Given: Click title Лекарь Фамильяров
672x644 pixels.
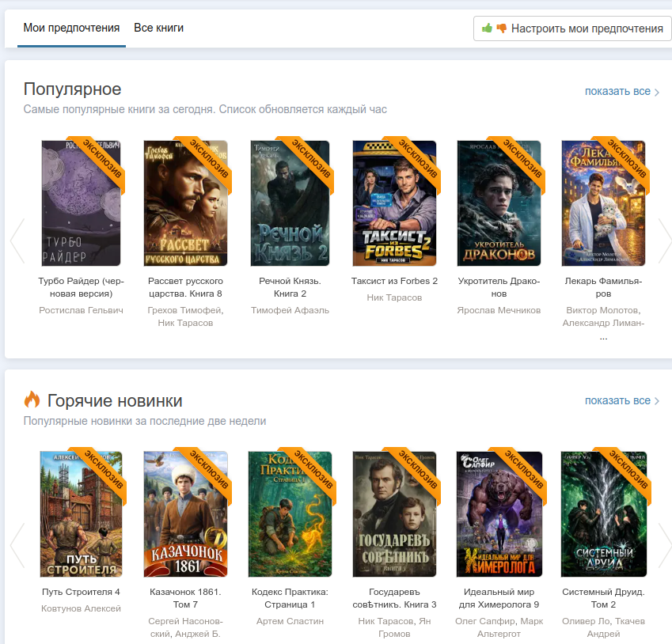Looking at the screenshot, I should (x=603, y=287).
